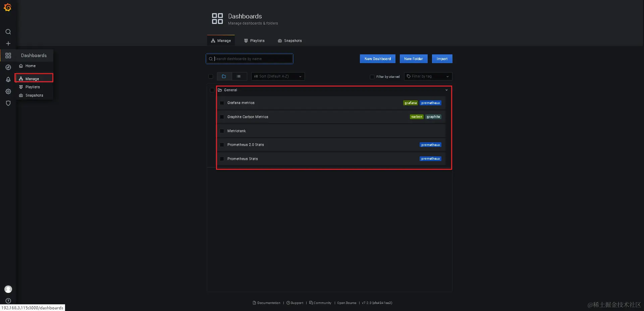Open the Community footer link
This screenshot has height=311, width=644.
[320, 303]
